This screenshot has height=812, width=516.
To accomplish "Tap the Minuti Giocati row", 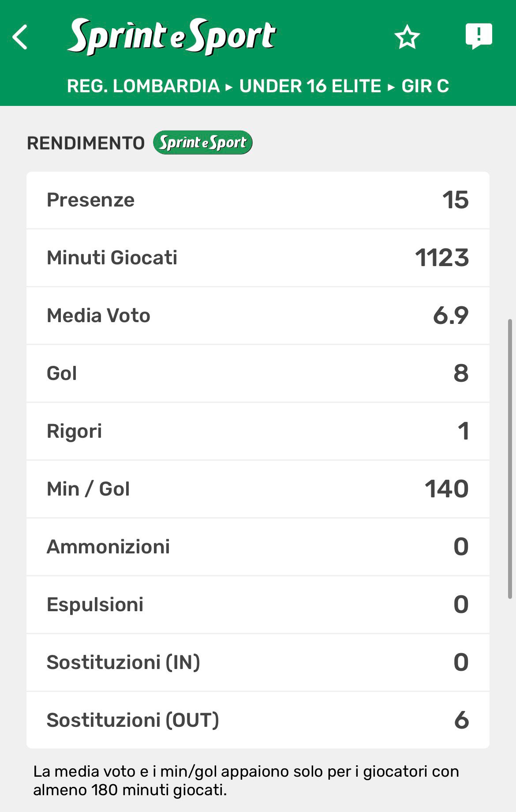I will 258,258.
